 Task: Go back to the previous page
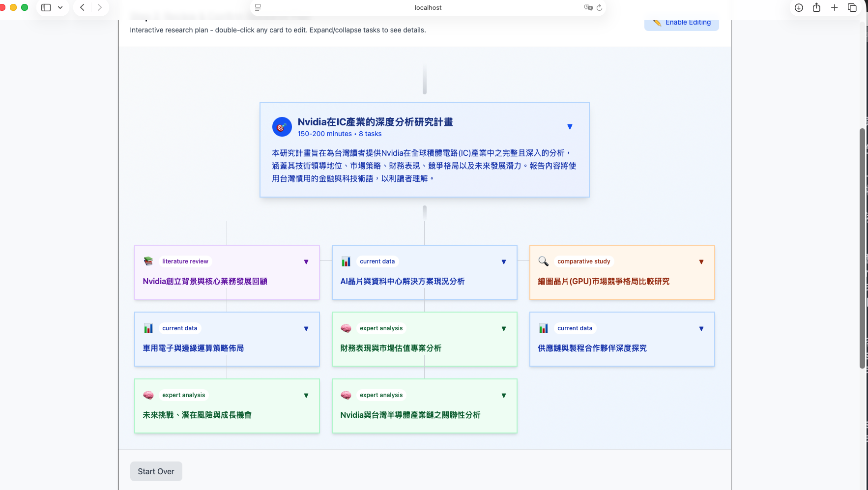pyautogui.click(x=82, y=7)
